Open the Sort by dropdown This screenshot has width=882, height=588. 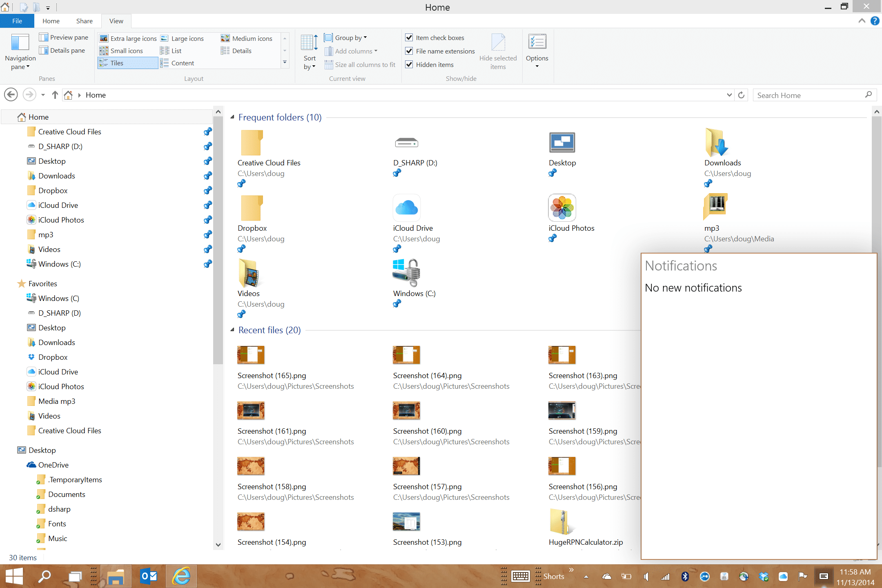click(310, 52)
